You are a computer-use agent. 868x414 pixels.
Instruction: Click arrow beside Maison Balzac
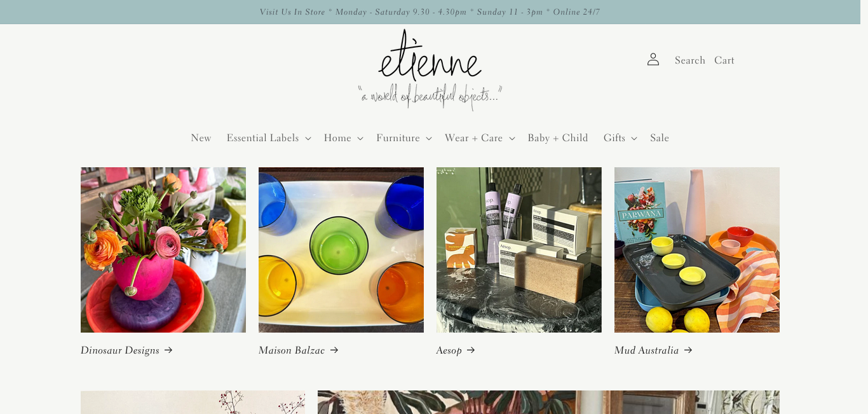click(x=334, y=350)
